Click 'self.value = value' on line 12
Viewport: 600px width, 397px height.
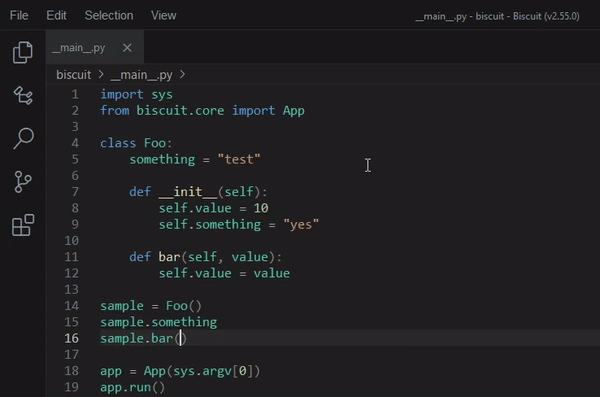click(224, 273)
